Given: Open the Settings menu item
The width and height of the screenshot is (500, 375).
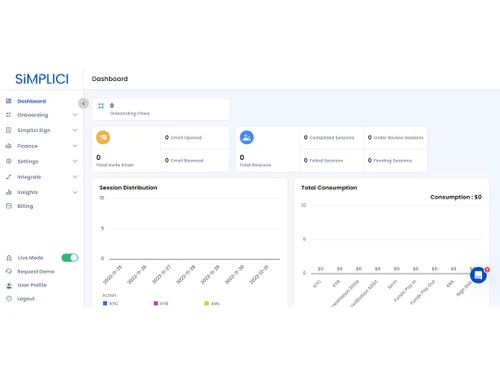Looking at the screenshot, I should (28, 161).
